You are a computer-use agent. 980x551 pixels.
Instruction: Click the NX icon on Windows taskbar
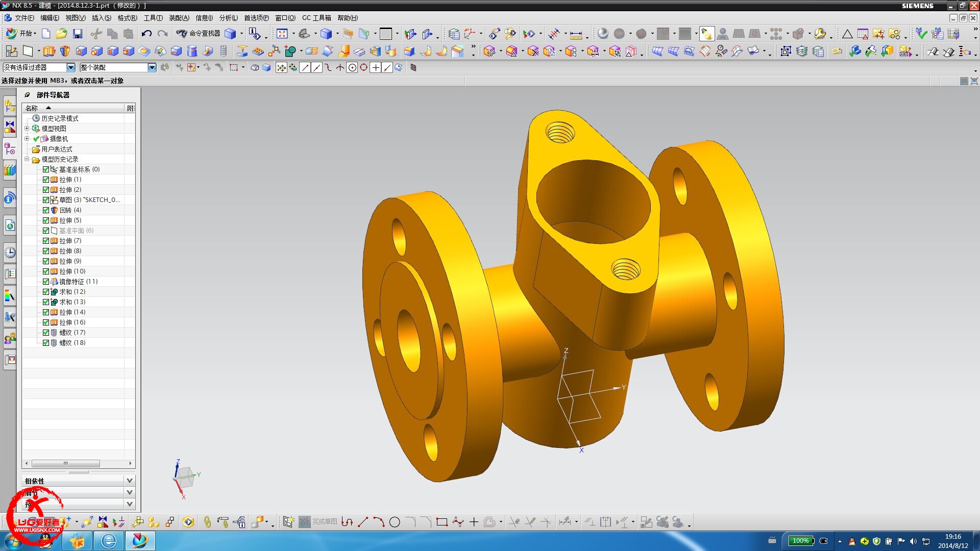coord(139,541)
